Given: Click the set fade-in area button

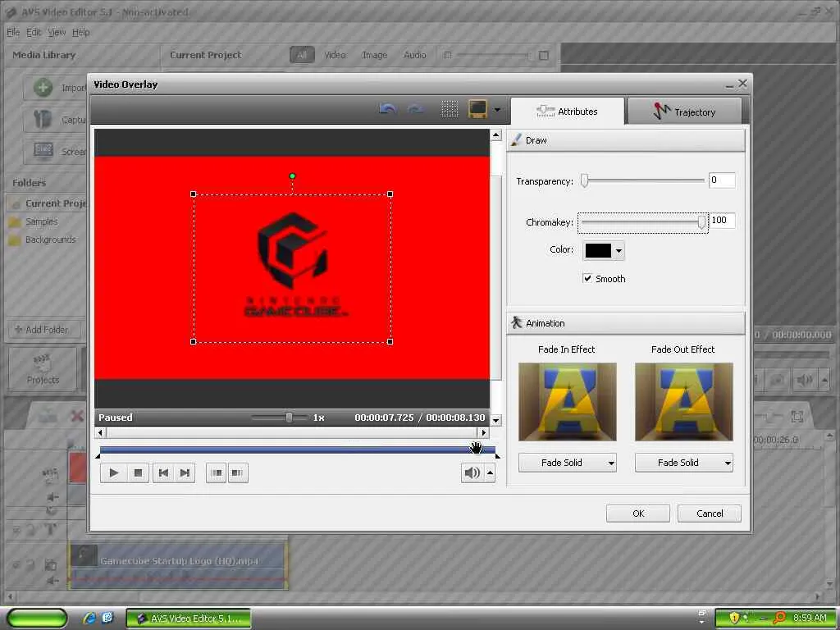Looking at the screenshot, I should click(217, 473).
